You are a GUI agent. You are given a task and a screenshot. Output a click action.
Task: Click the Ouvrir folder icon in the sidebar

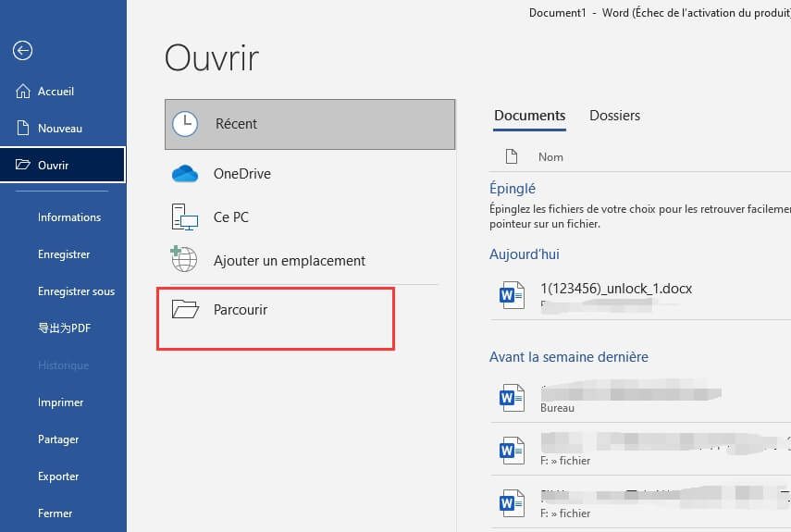(x=23, y=165)
